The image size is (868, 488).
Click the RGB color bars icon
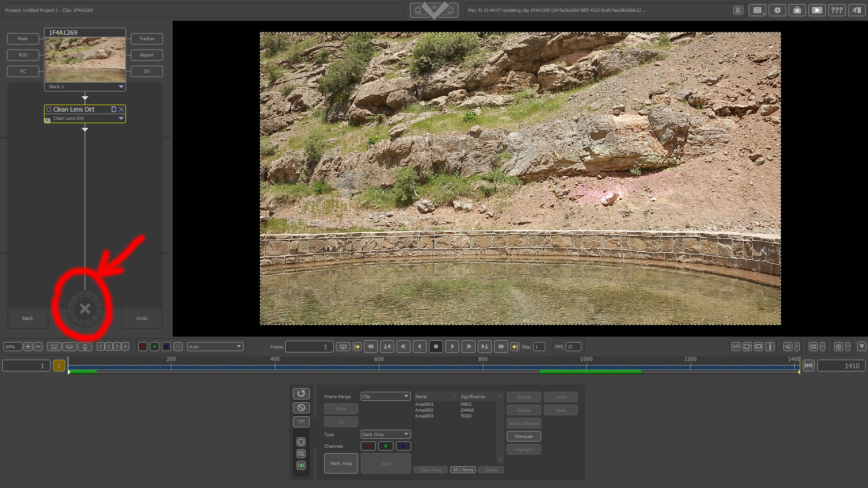(x=301, y=465)
